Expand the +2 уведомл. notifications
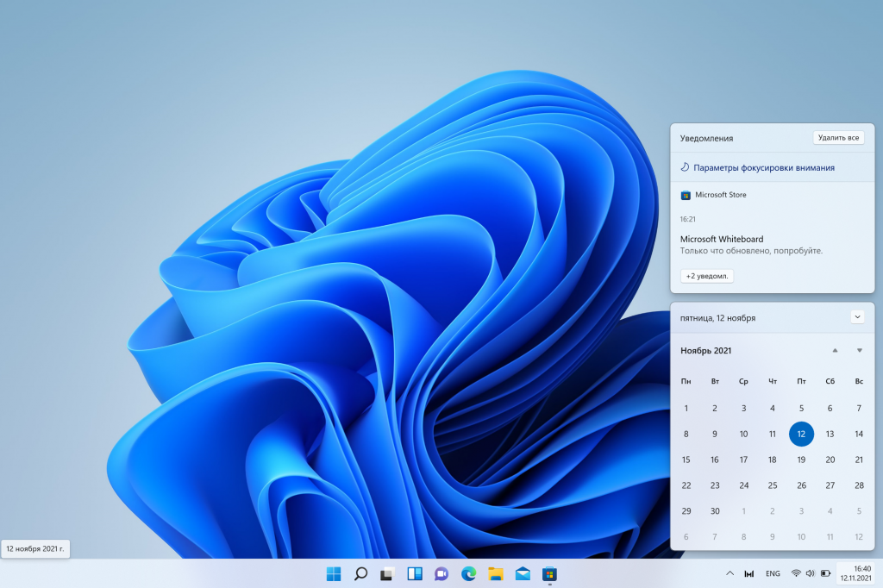The height and width of the screenshot is (588, 883). (707, 276)
